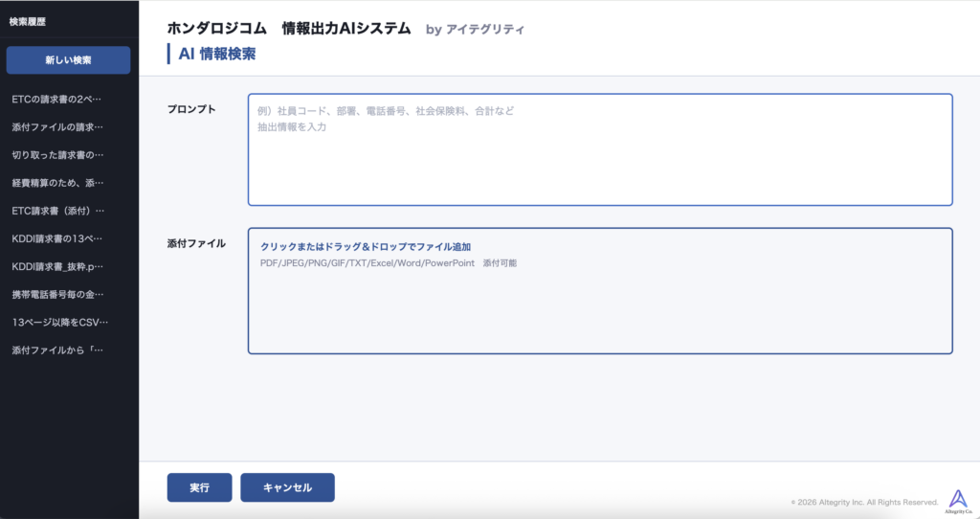This screenshot has height=519, width=980.
Task: Click the PDF/JPEG/PNG/GIF/TXT/Excel/Word/PowerPoint 添付可能 text
Action: 389,263
